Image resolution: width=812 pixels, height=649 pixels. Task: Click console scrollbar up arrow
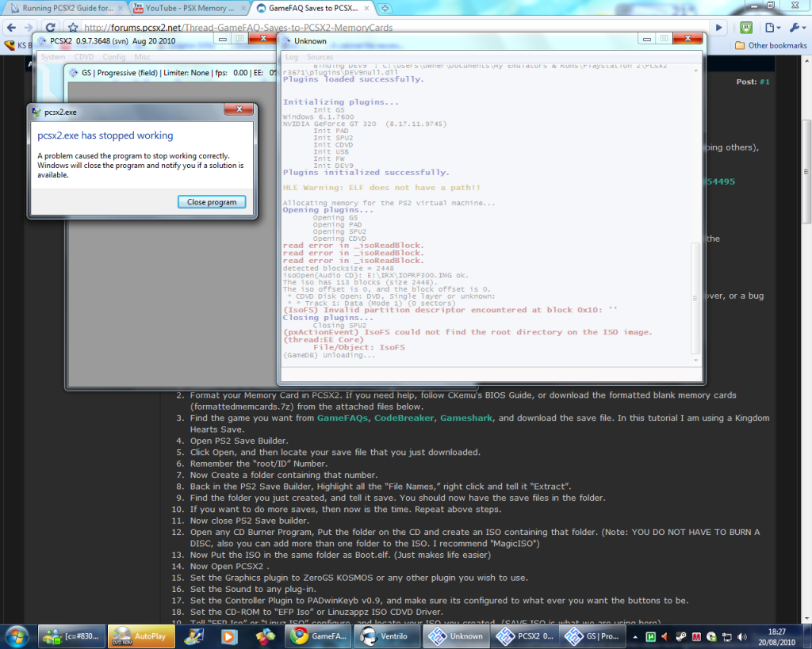click(x=695, y=71)
